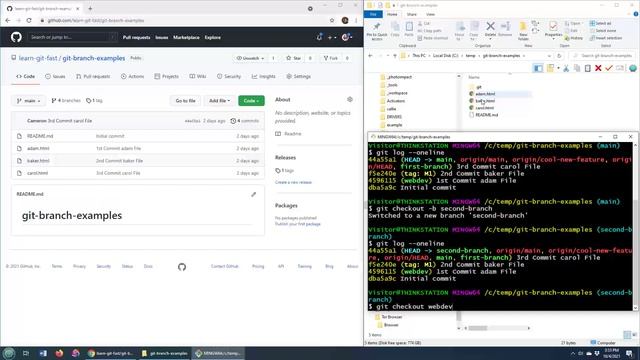Open the About section gear icon

pos(350,100)
